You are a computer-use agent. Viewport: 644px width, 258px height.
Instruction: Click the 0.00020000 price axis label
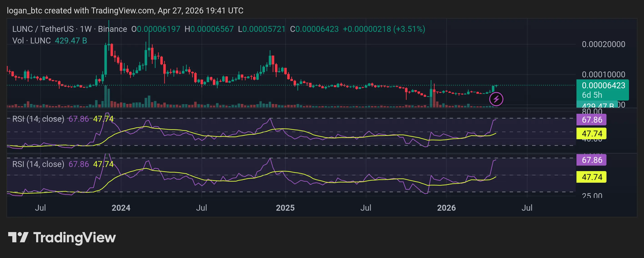(x=603, y=44)
